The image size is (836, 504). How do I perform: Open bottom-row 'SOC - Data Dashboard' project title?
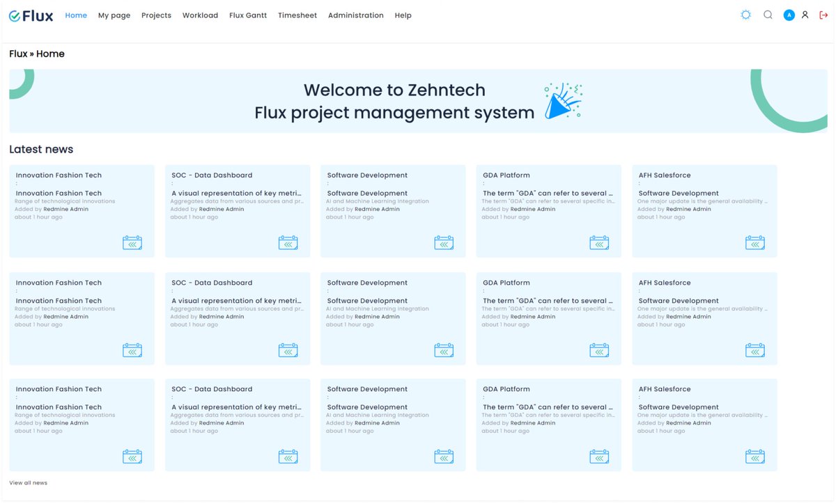(212, 389)
